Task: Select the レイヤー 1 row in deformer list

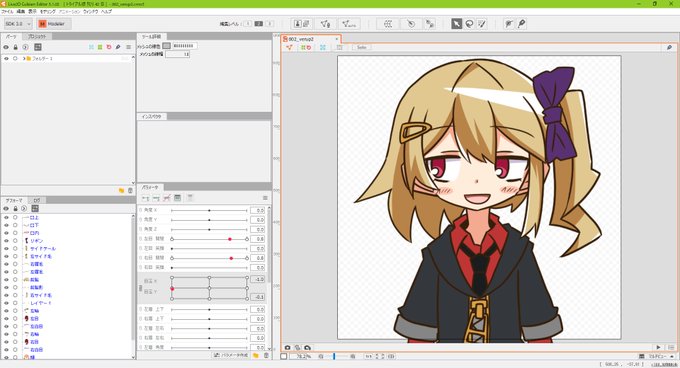Action: click(x=41, y=303)
